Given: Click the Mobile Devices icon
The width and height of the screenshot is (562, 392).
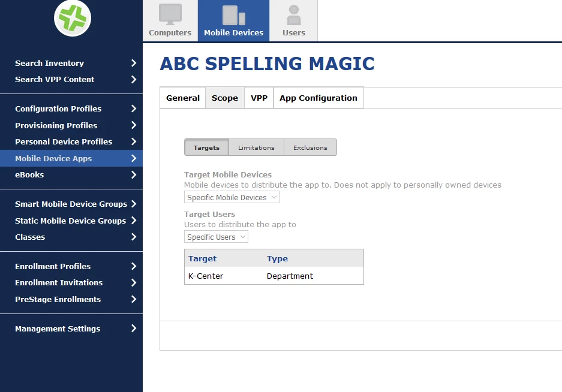Looking at the screenshot, I should coord(234,15).
